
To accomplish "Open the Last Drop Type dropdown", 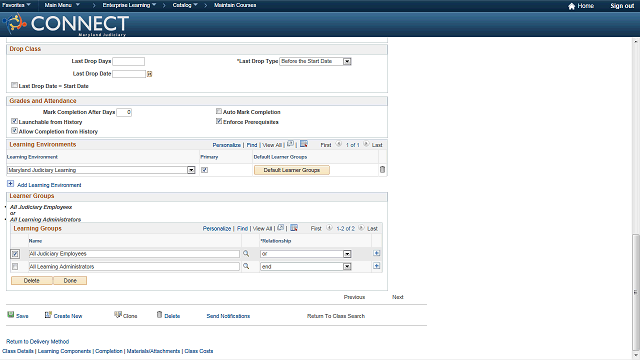I will click(347, 61).
